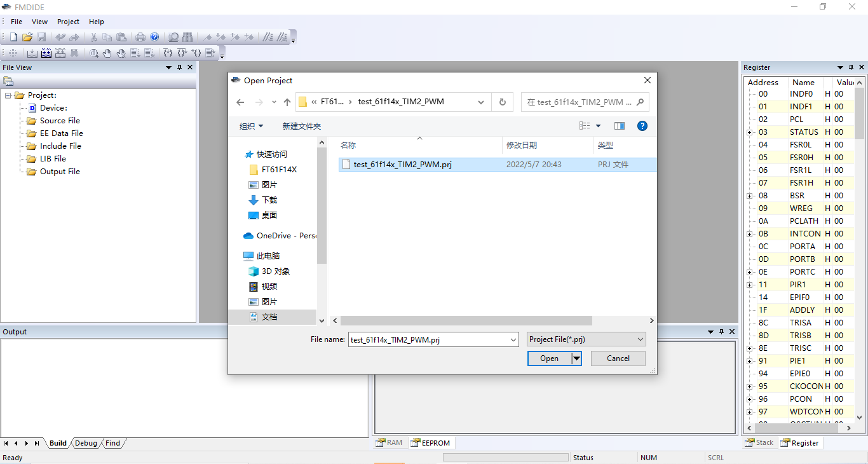
Task: Pin the File View panel
Action: tap(180, 67)
